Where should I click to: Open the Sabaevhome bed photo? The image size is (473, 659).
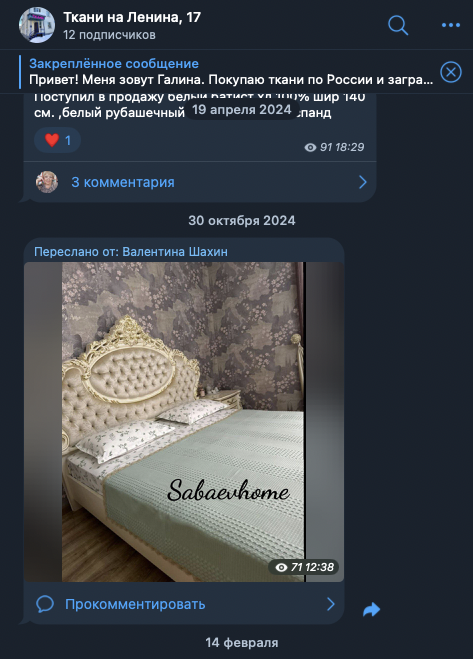click(184, 422)
